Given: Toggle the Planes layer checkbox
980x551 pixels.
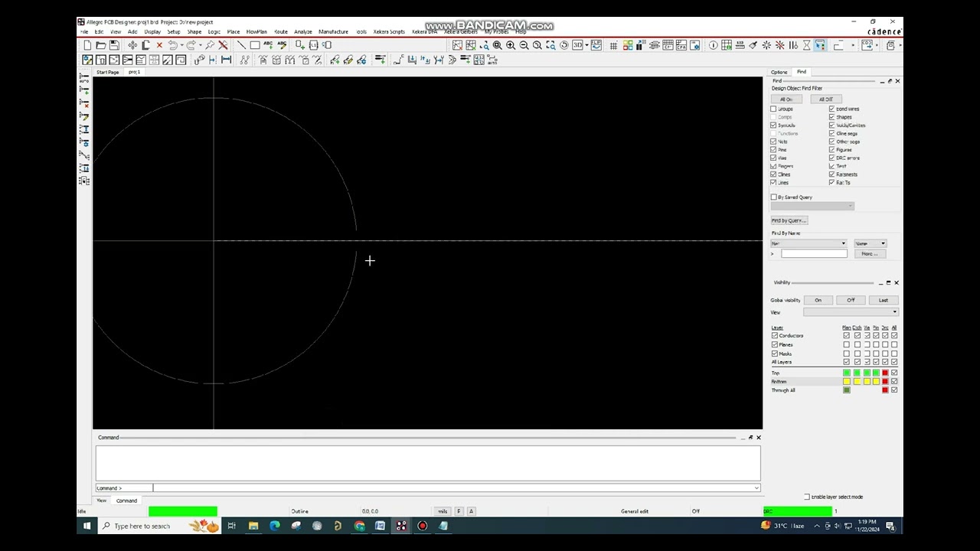Looking at the screenshot, I should [775, 344].
